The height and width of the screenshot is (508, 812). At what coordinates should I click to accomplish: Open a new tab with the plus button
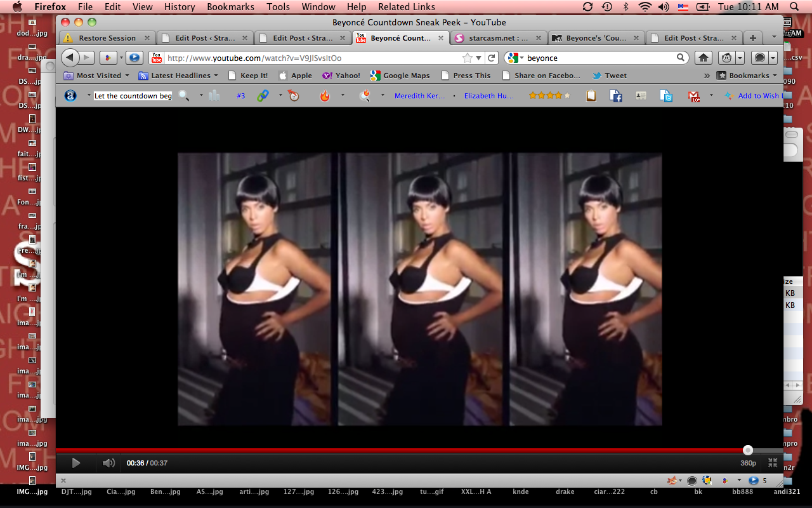point(752,38)
